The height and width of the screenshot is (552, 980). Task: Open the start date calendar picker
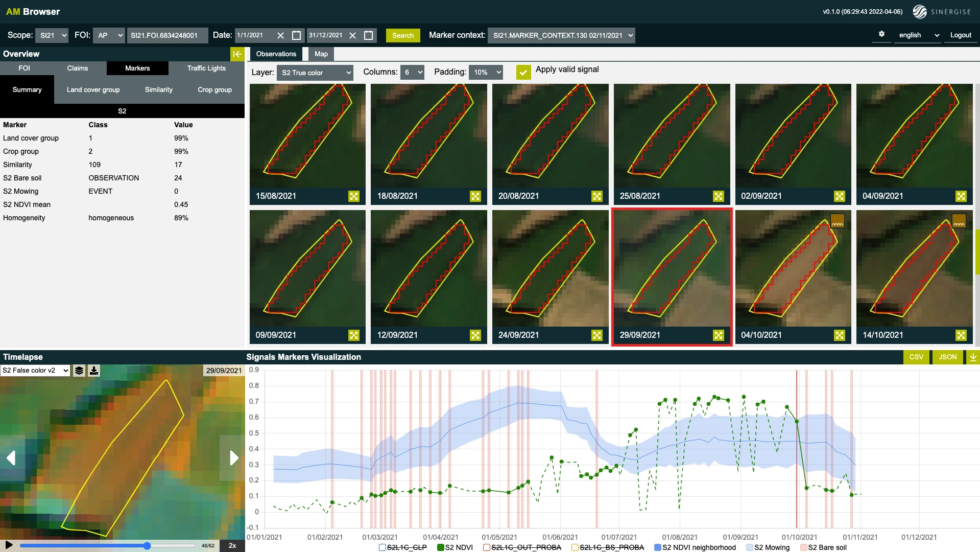click(x=296, y=35)
